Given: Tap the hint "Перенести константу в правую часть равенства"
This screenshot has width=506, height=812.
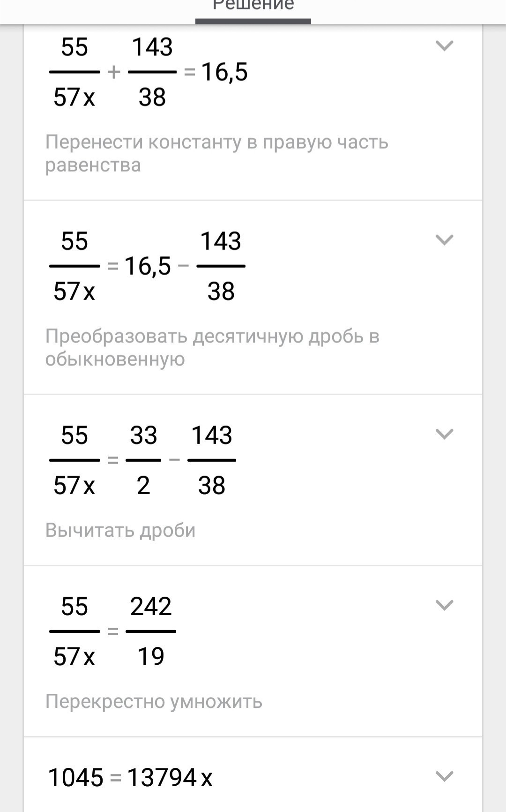Looking at the screenshot, I should 216,153.
